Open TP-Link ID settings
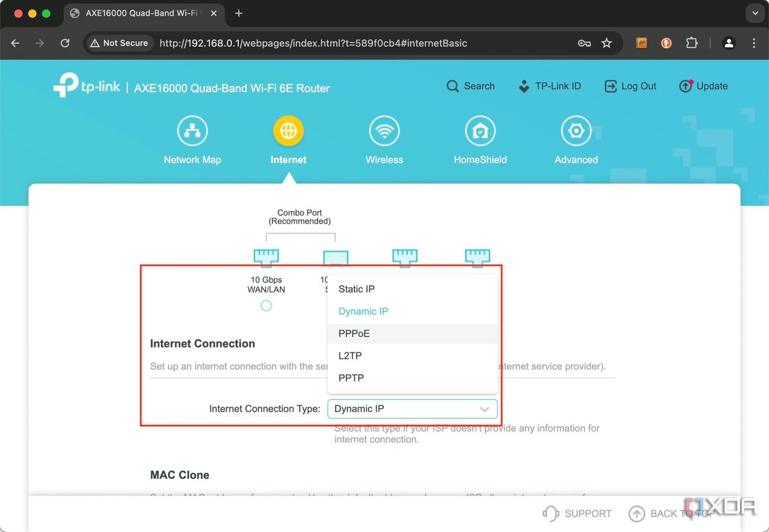The height and width of the screenshot is (532, 769). click(x=550, y=85)
